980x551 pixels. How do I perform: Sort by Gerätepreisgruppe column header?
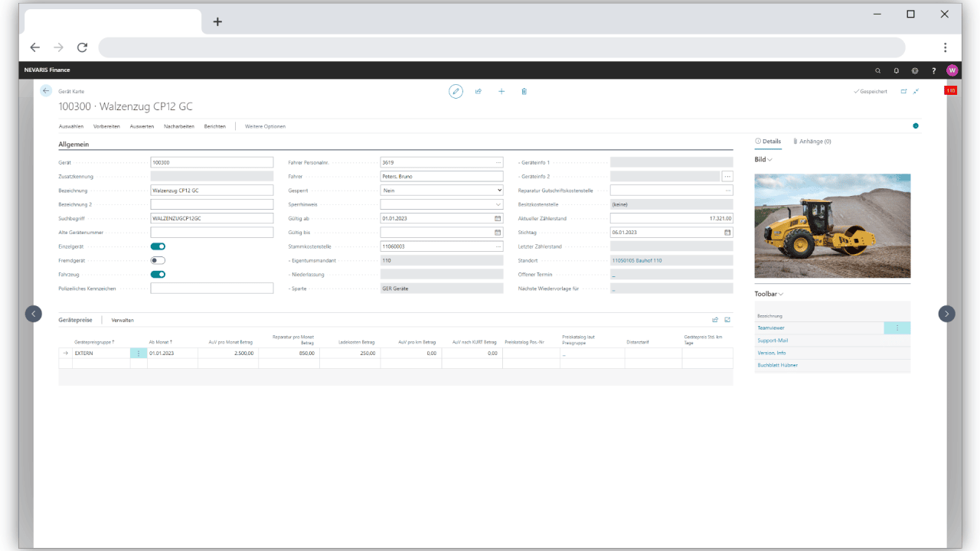(94, 342)
